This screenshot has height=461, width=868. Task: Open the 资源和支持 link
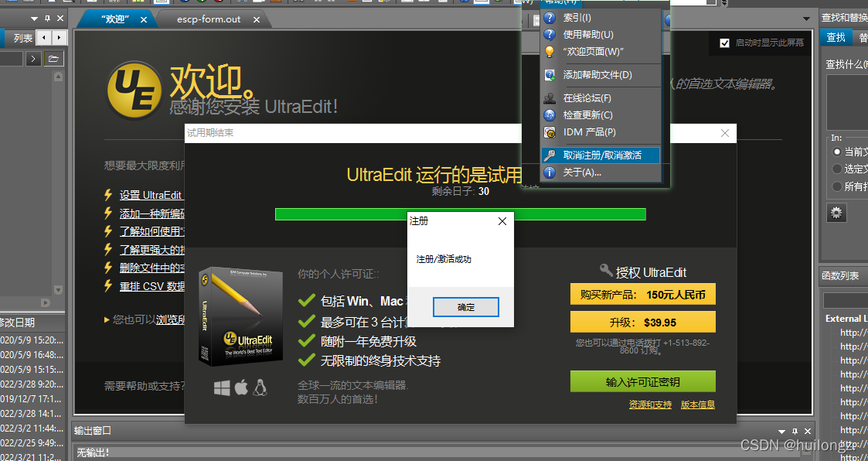650,405
